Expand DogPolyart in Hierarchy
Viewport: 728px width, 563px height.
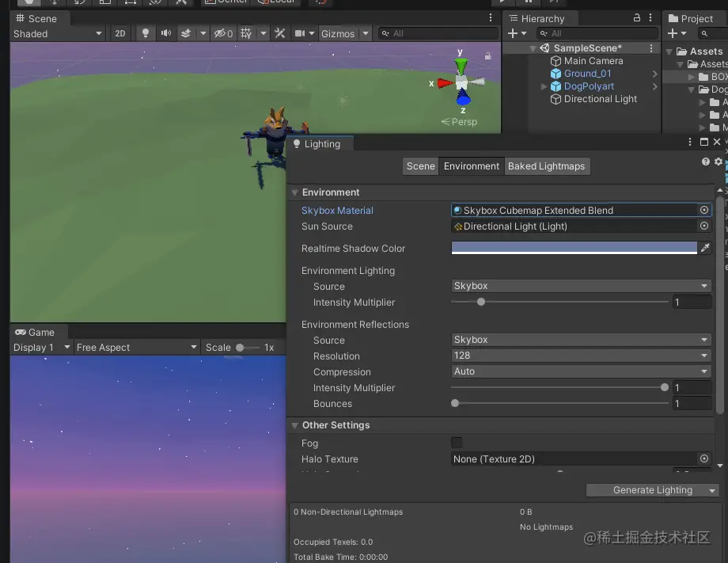(x=544, y=86)
